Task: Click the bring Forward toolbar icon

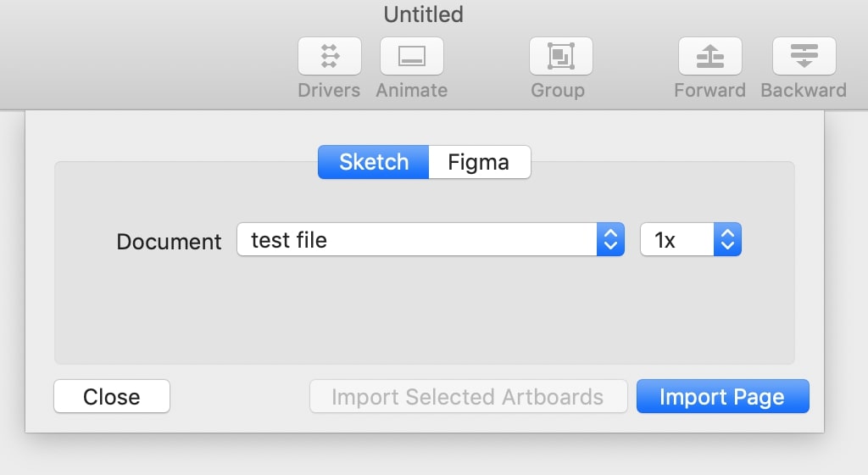Action: coord(709,57)
